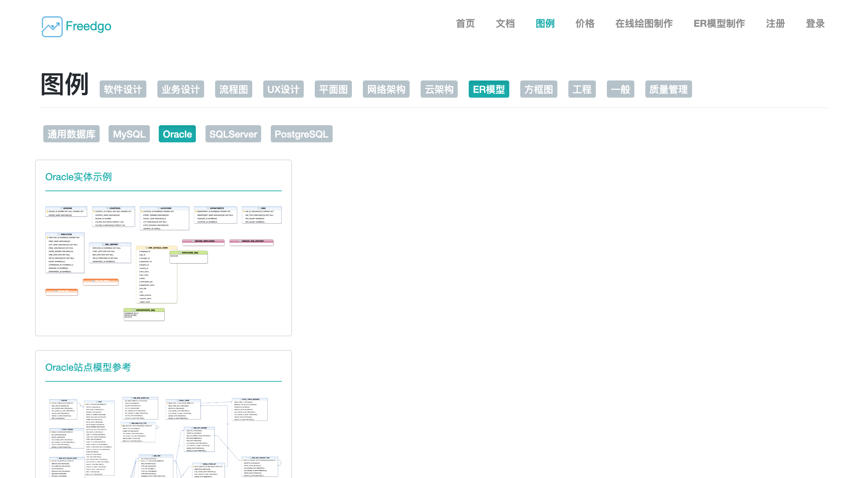
Task: Open the Oracle实体示例 diagram thumbnail
Action: point(164,263)
